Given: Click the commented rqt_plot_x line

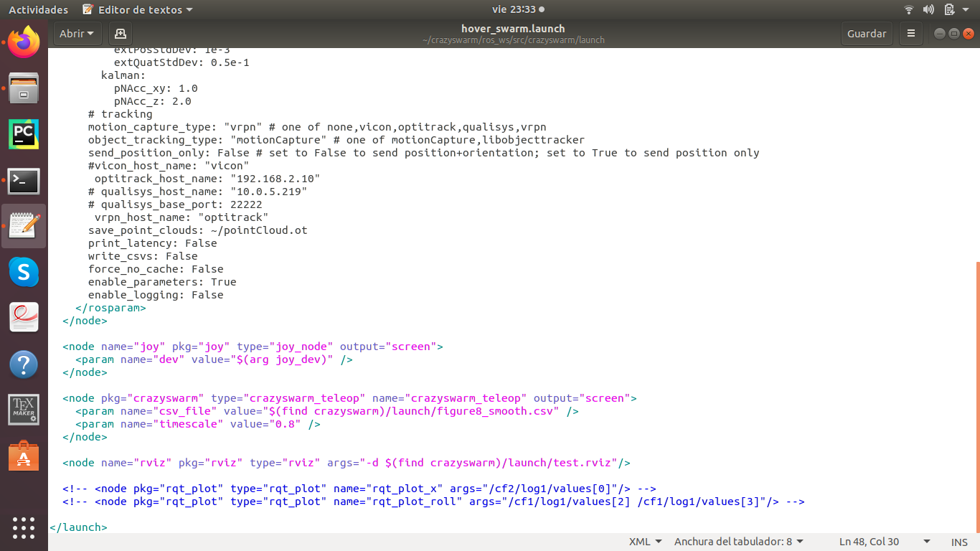Looking at the screenshot, I should click(x=359, y=489).
